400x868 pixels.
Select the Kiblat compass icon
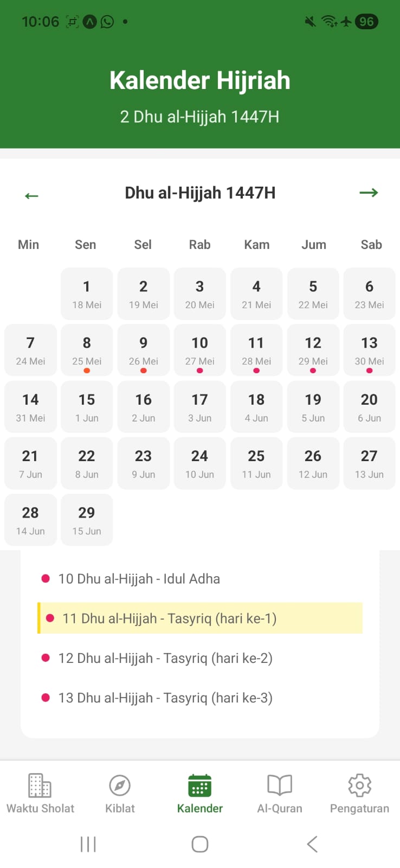pyautogui.click(x=119, y=784)
